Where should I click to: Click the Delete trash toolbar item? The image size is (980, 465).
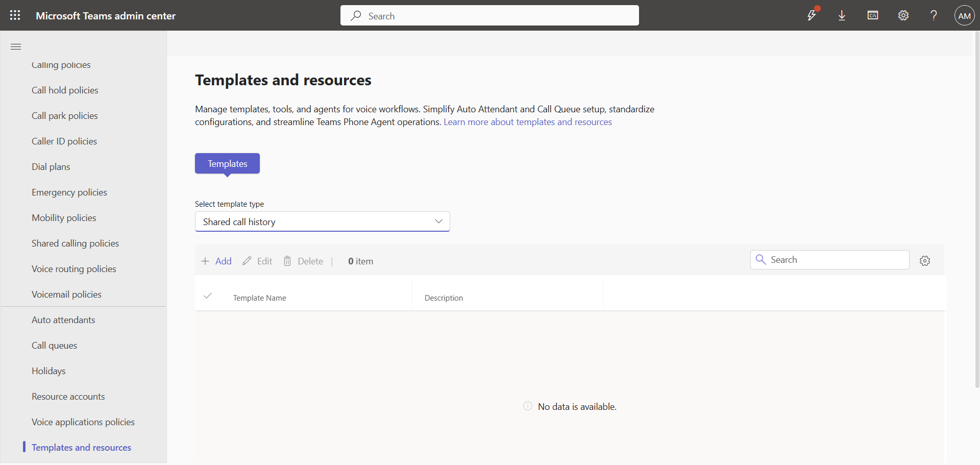tap(303, 261)
